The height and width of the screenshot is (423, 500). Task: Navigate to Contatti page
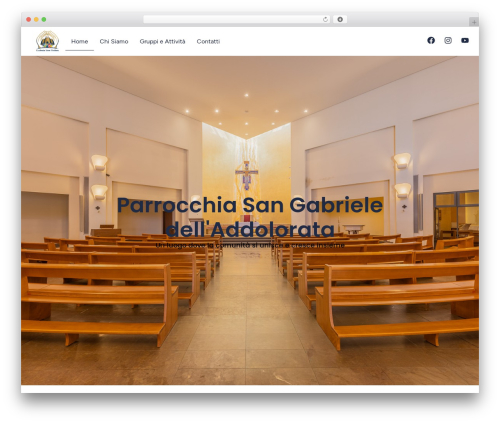208,41
